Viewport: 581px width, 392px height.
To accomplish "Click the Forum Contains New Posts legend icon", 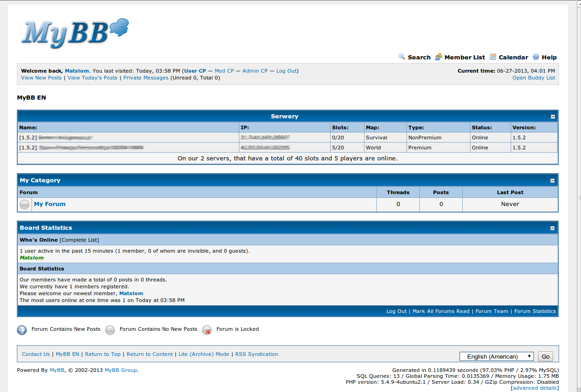I will click(22, 330).
